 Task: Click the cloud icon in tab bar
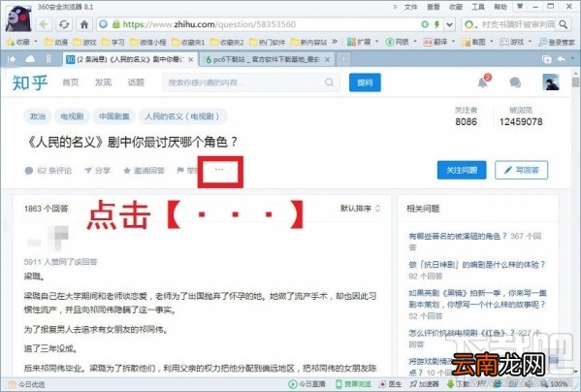[x=30, y=59]
